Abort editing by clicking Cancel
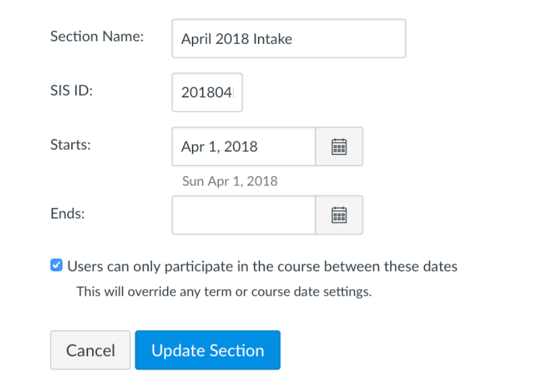The width and height of the screenshot is (547, 392). pos(90,350)
